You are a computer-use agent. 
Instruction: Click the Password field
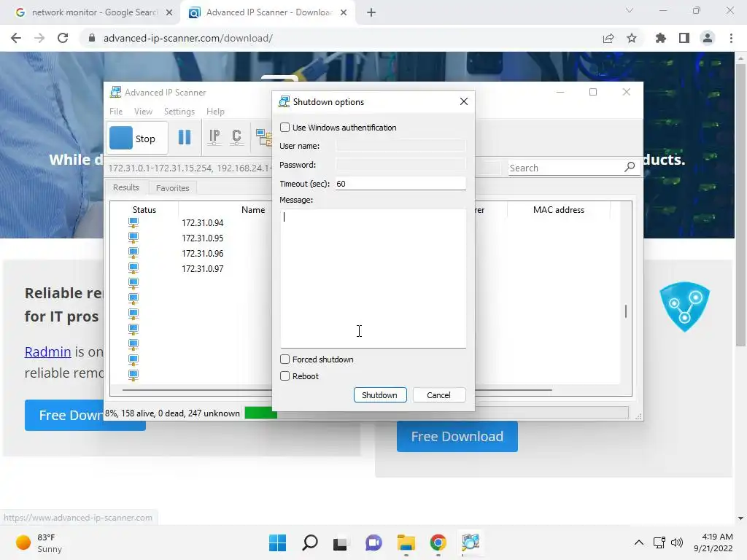400,165
